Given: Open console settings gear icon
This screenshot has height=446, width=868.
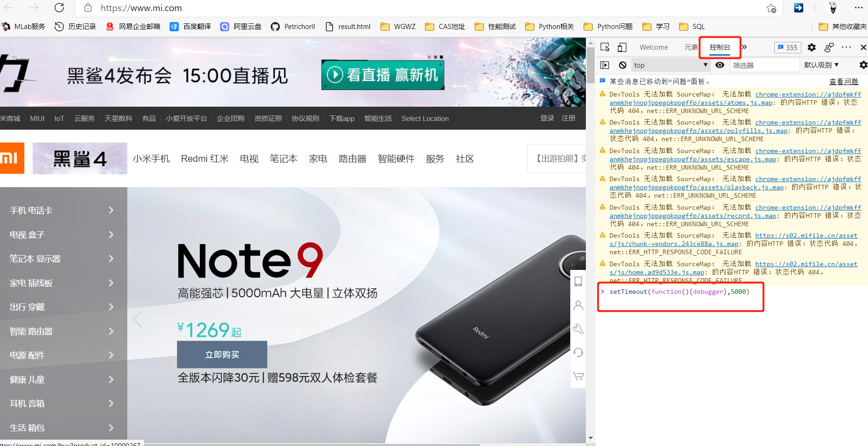Looking at the screenshot, I should point(863,65).
